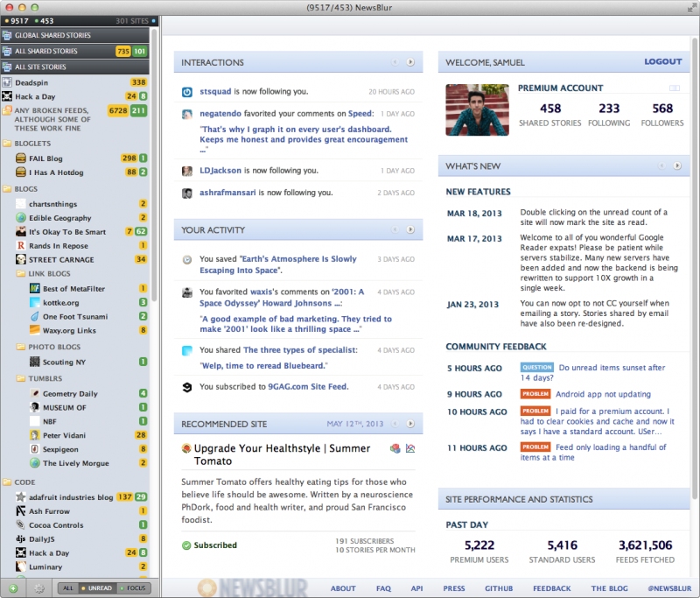Click the I Has A Hotdog icon
The height and width of the screenshot is (598, 700).
pyautogui.click(x=20, y=172)
